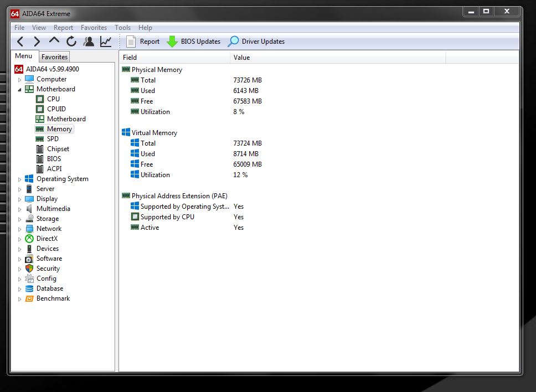Click the Physical Address Extension (PAE) header
The height and width of the screenshot is (392, 536).
179,196
